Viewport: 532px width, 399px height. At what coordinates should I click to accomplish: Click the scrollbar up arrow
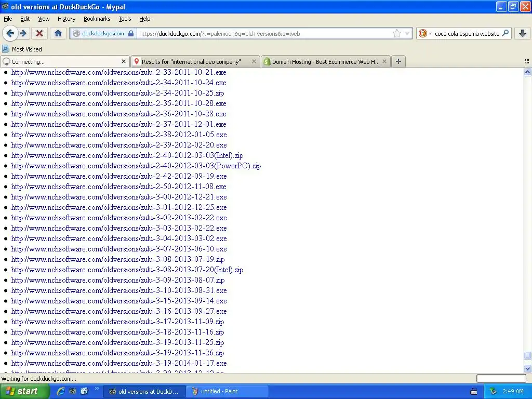click(527, 72)
